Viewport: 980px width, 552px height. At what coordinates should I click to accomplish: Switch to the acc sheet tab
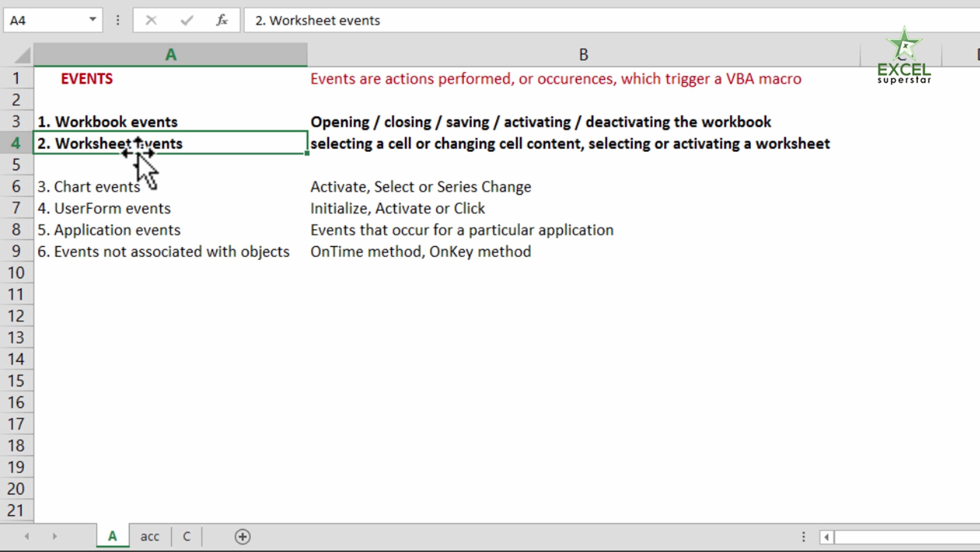coord(150,536)
